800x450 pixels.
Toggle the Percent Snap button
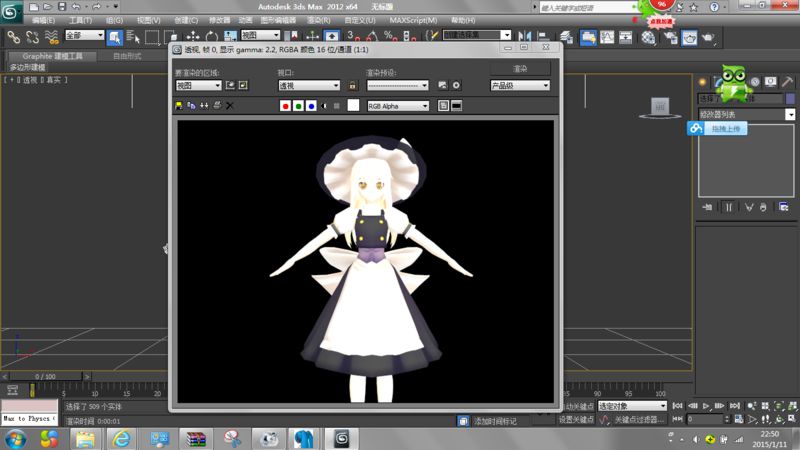(x=390, y=37)
